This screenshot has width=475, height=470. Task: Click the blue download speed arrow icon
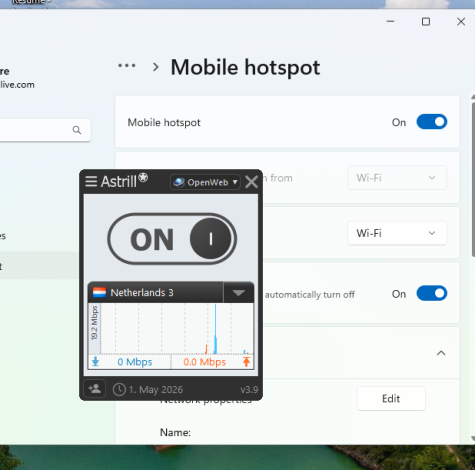coord(96,362)
